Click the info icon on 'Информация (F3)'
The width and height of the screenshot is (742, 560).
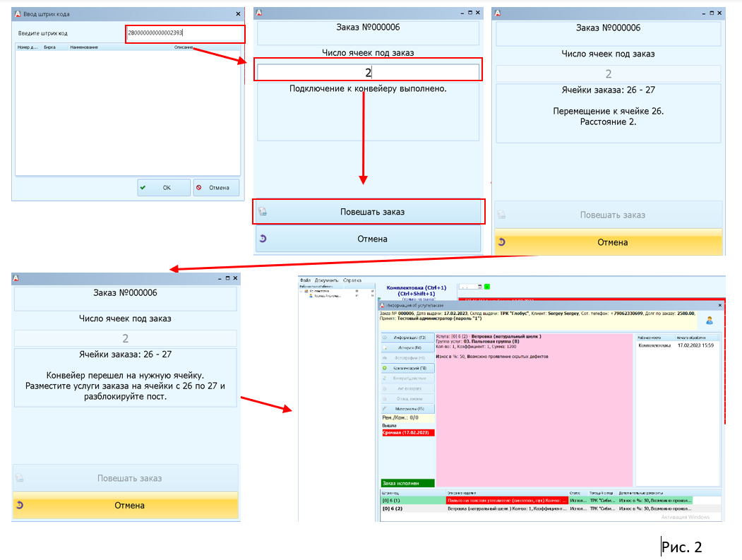385,338
